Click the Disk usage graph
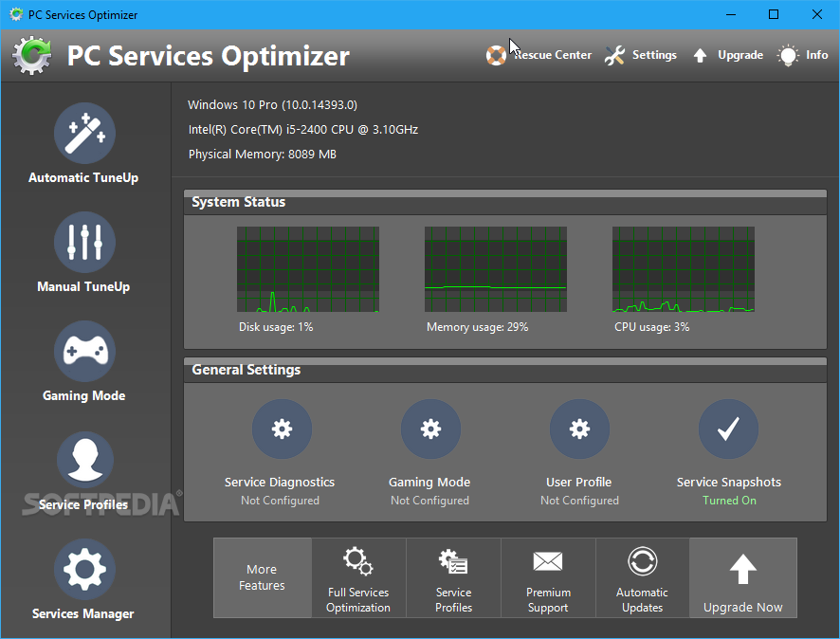The width and height of the screenshot is (840, 639). (x=308, y=269)
